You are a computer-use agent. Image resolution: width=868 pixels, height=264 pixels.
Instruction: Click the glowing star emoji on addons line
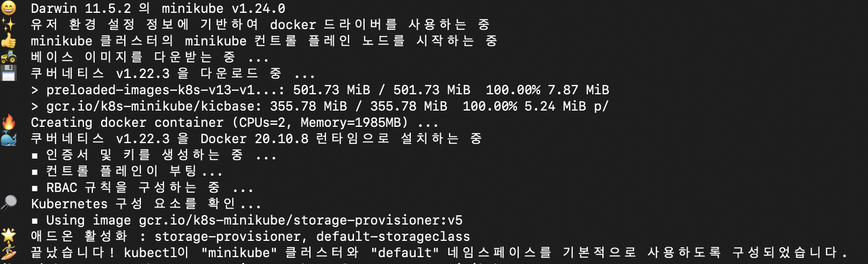click(8, 236)
